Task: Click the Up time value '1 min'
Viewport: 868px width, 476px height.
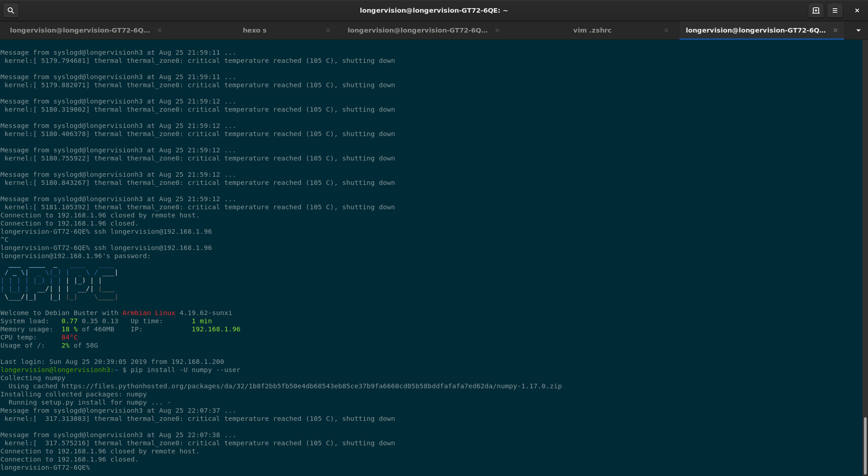Action: (202, 321)
